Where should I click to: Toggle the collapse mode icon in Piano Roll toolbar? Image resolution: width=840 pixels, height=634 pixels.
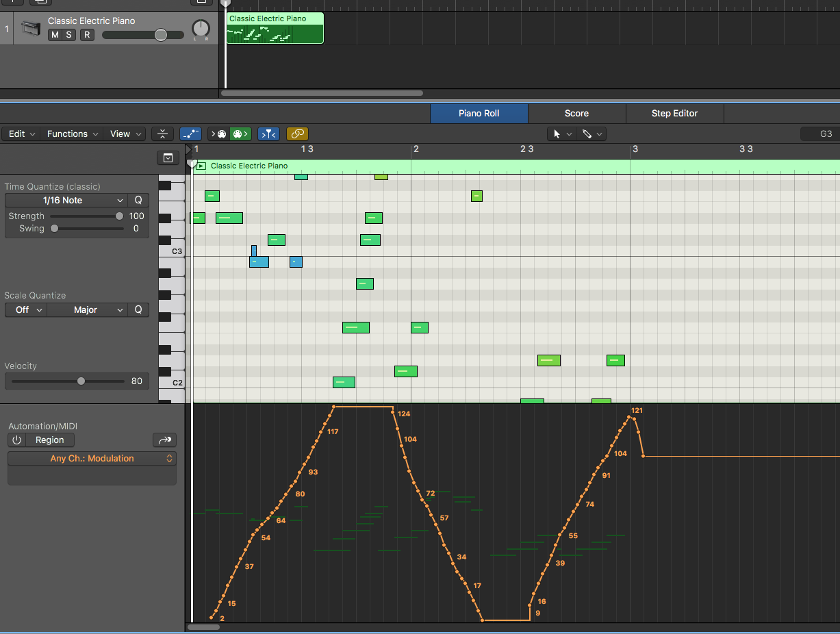pyautogui.click(x=163, y=134)
